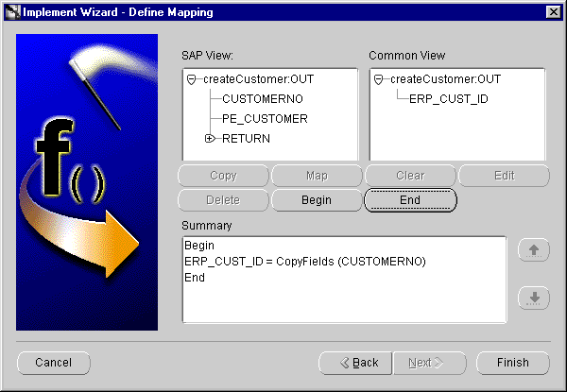Click Finish to complete the wizard

pos(512,363)
